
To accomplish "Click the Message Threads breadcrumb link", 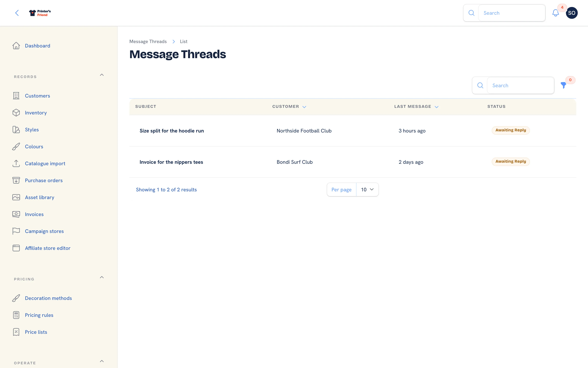I will click(x=148, y=41).
